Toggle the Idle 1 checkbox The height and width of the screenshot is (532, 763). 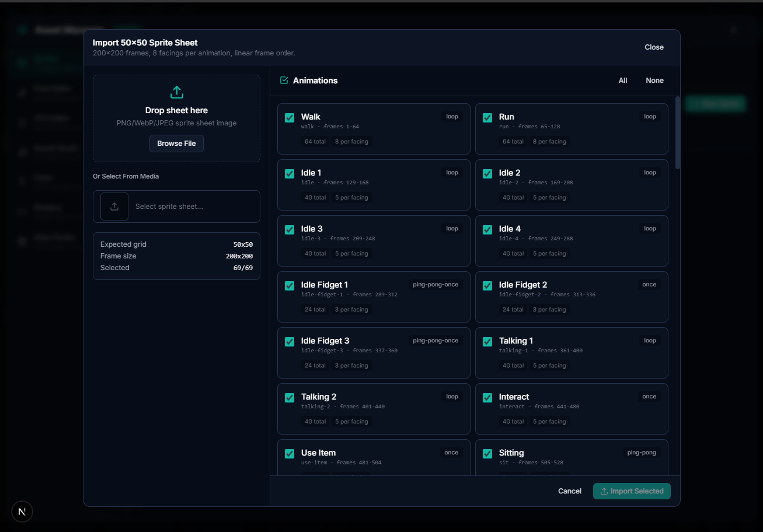(290, 174)
